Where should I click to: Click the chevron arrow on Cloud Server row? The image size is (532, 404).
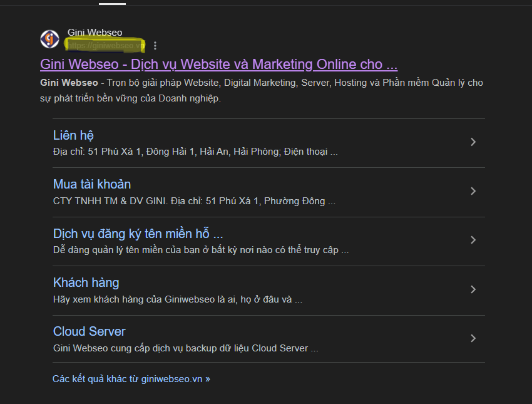click(x=473, y=338)
